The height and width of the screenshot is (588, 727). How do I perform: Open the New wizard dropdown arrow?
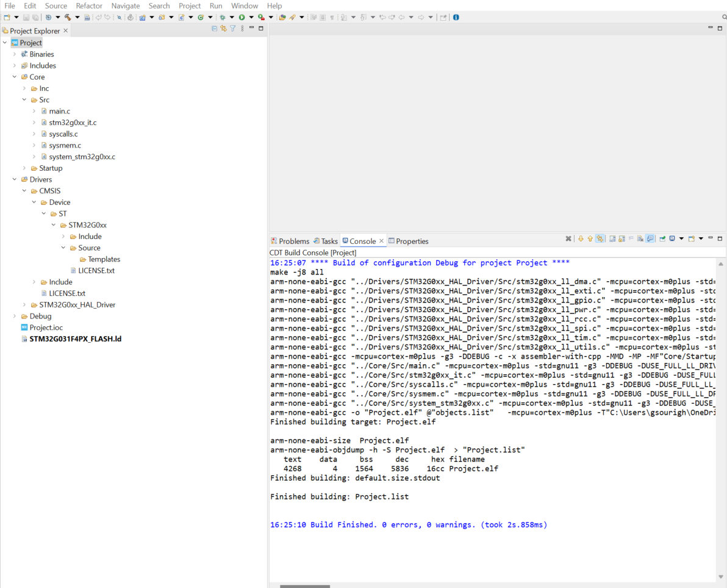16,17
